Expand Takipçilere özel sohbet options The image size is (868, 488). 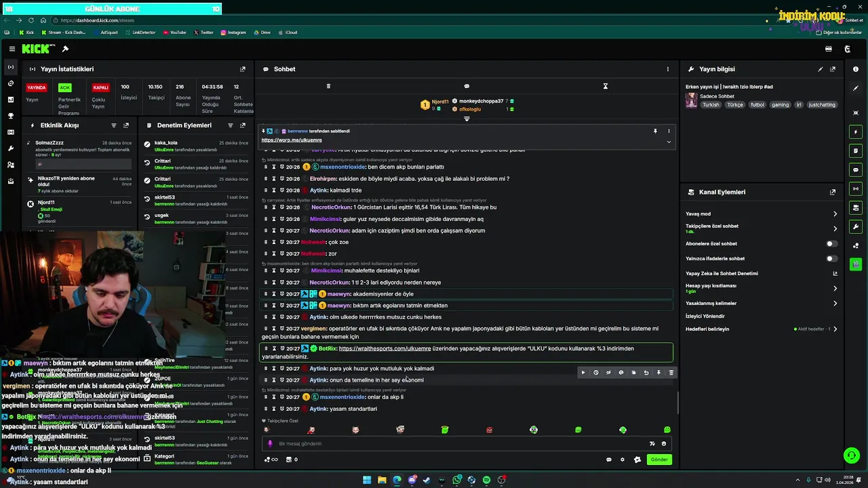coord(835,229)
